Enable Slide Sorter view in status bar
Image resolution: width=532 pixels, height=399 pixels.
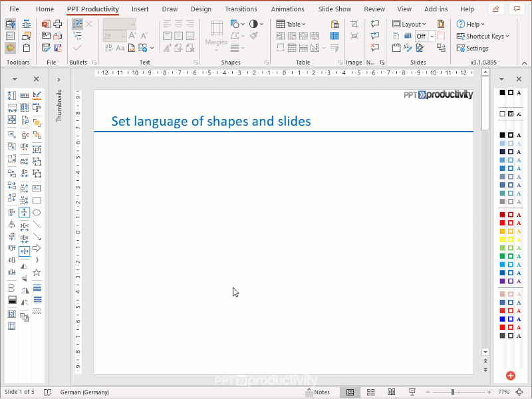pos(370,392)
